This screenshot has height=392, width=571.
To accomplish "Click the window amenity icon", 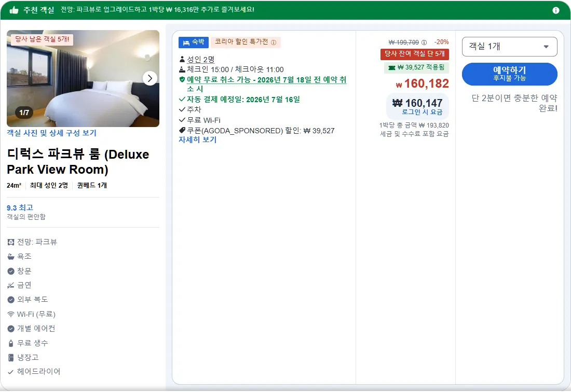I will [11, 271].
